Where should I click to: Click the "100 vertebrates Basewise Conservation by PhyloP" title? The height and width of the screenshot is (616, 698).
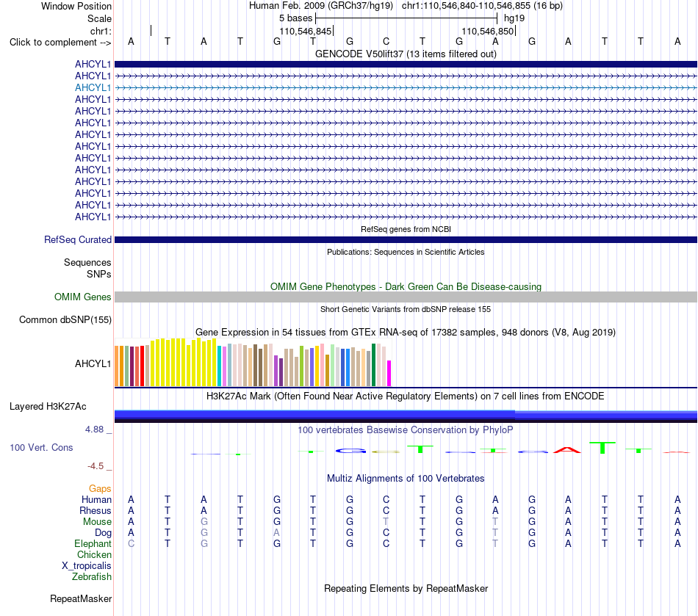tap(406, 430)
